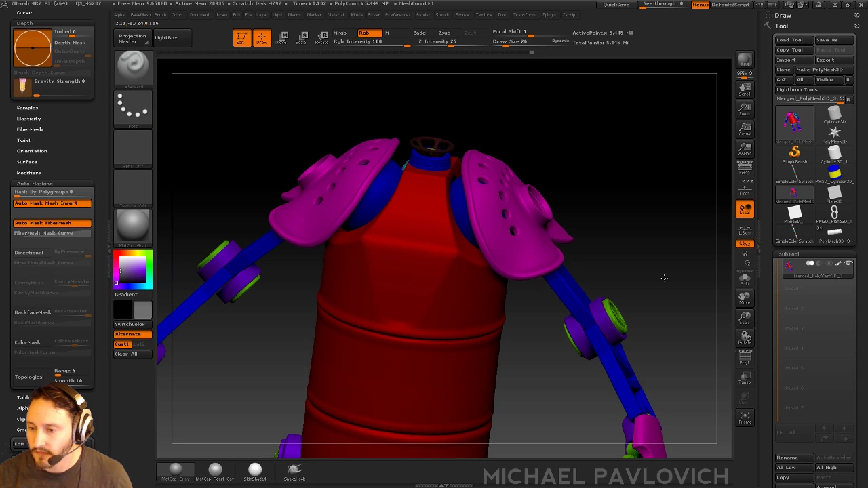868x488 pixels.
Task: Select the Rotate transform icon in top shelf
Action: 322,38
